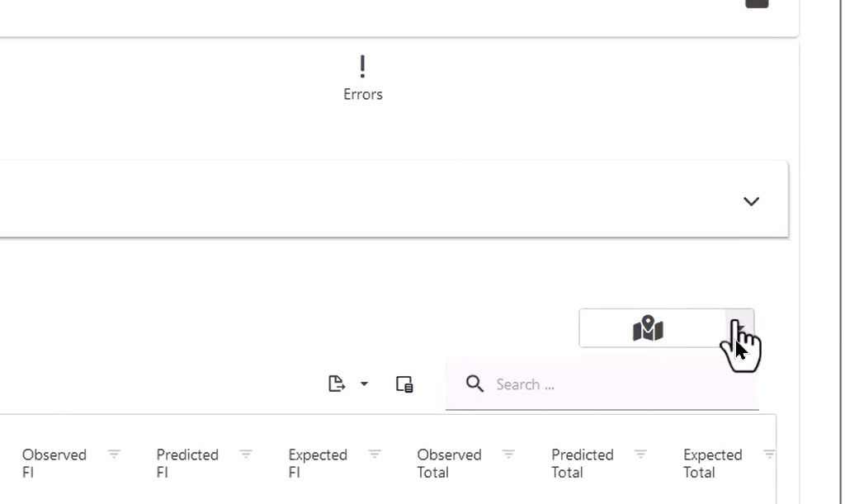This screenshot has height=504, width=845.
Task: Sort by the Predicted FI column header
Action: click(187, 463)
